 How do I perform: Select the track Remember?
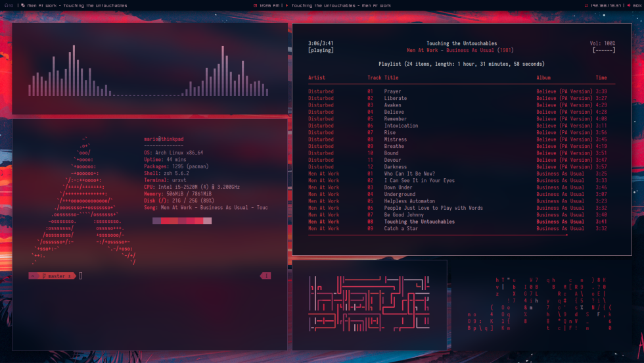457,119
